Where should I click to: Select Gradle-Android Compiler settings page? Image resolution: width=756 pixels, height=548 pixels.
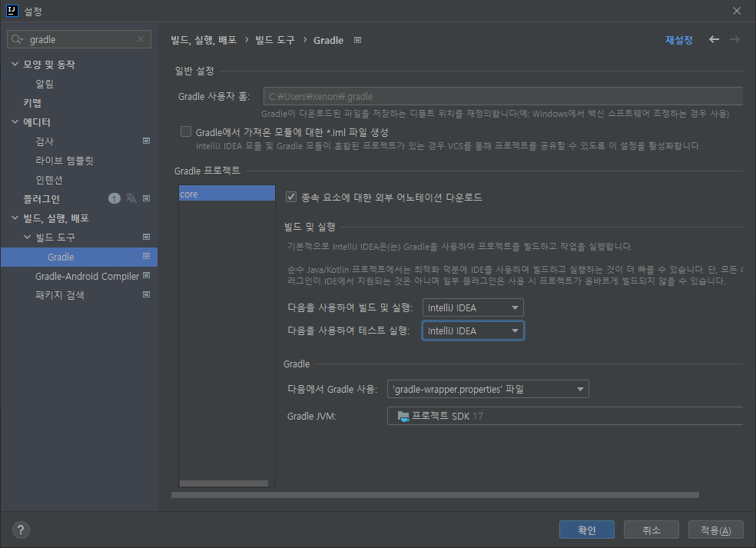pos(87,276)
